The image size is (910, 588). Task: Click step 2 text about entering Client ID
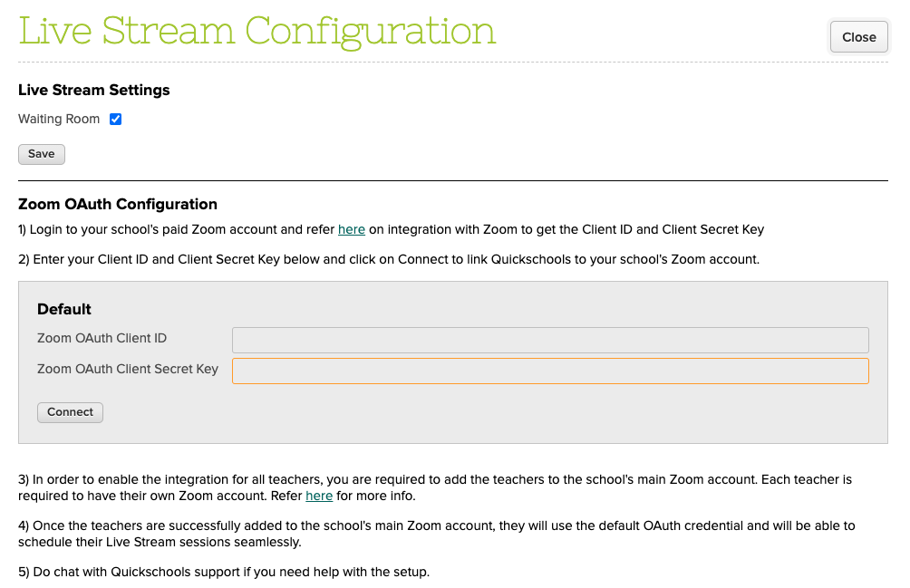(389, 259)
